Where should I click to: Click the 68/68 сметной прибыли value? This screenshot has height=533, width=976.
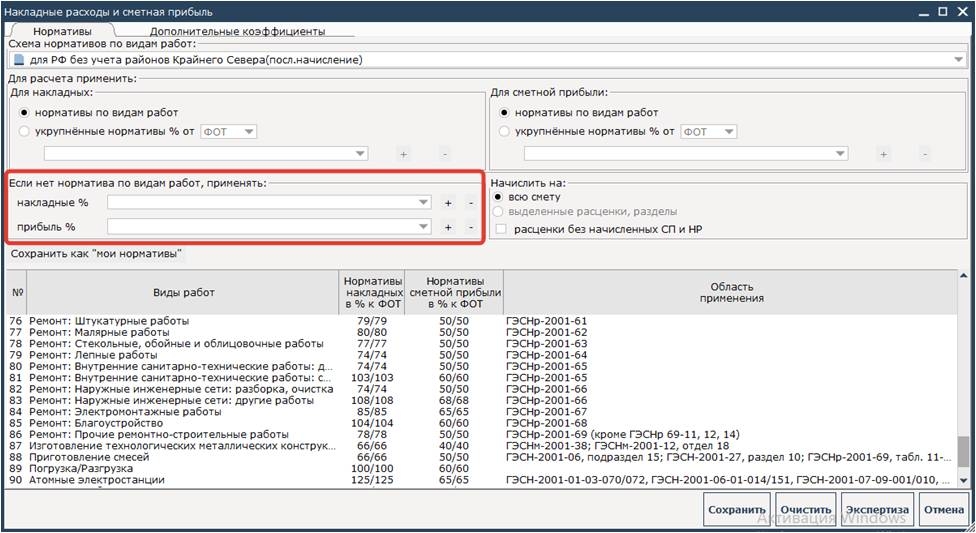click(454, 400)
